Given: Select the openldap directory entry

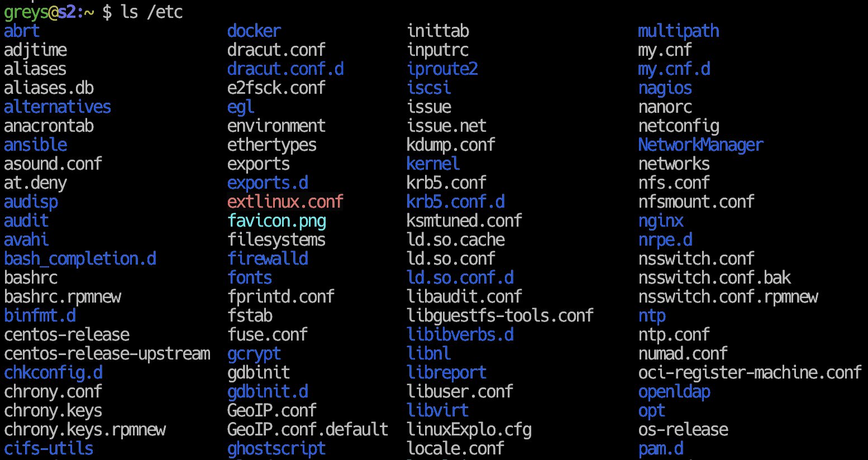Looking at the screenshot, I should click(x=674, y=392).
